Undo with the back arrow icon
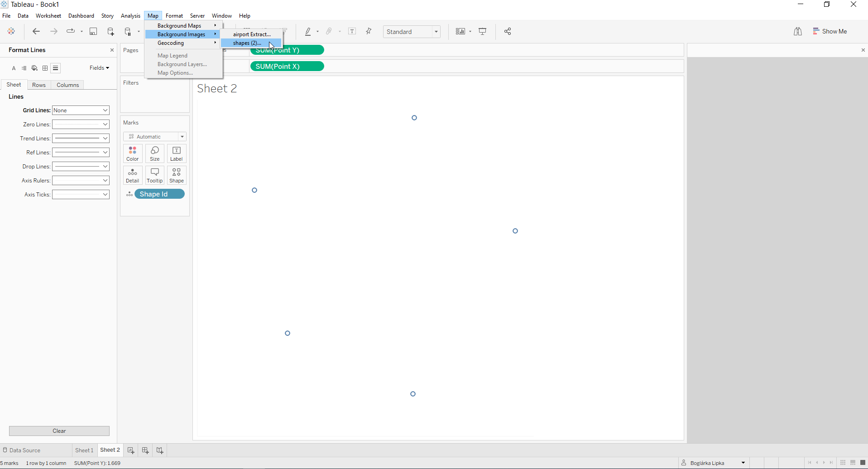Image resolution: width=868 pixels, height=469 pixels. tap(36, 31)
